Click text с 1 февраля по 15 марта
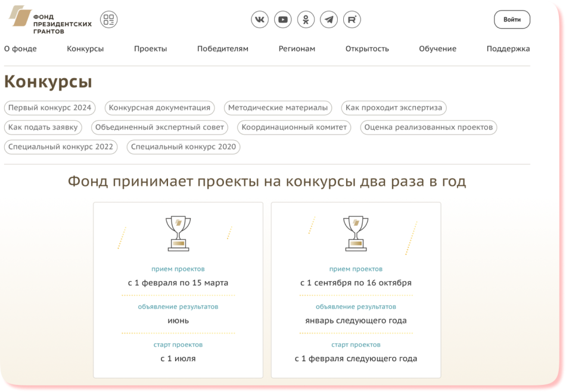Screen dimensions: 566x392 [x=178, y=282]
